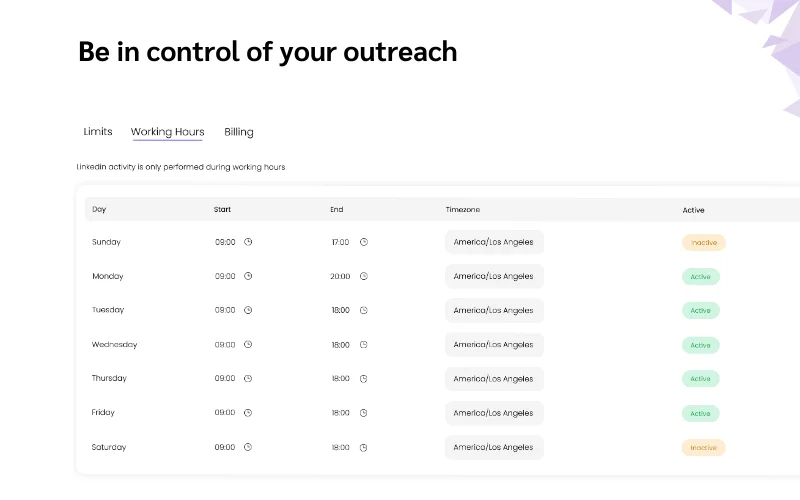
Task: Edit Wednesday start time 09:00
Action: tap(225, 344)
